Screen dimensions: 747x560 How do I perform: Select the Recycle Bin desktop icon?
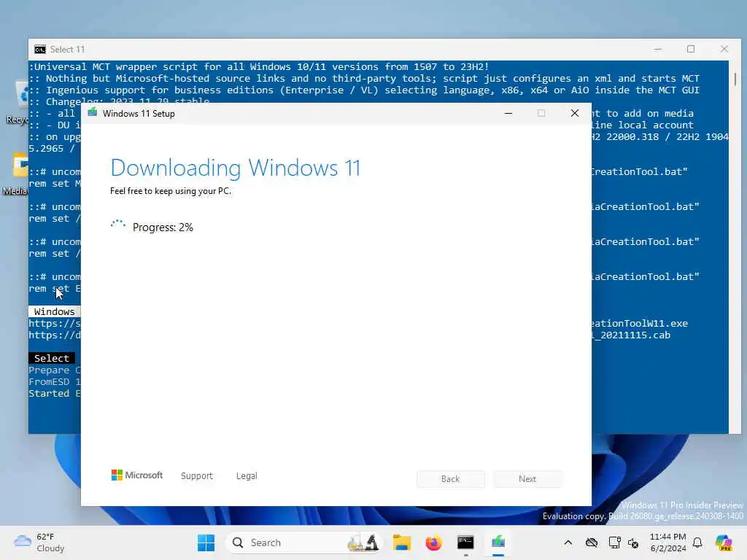coord(18,102)
